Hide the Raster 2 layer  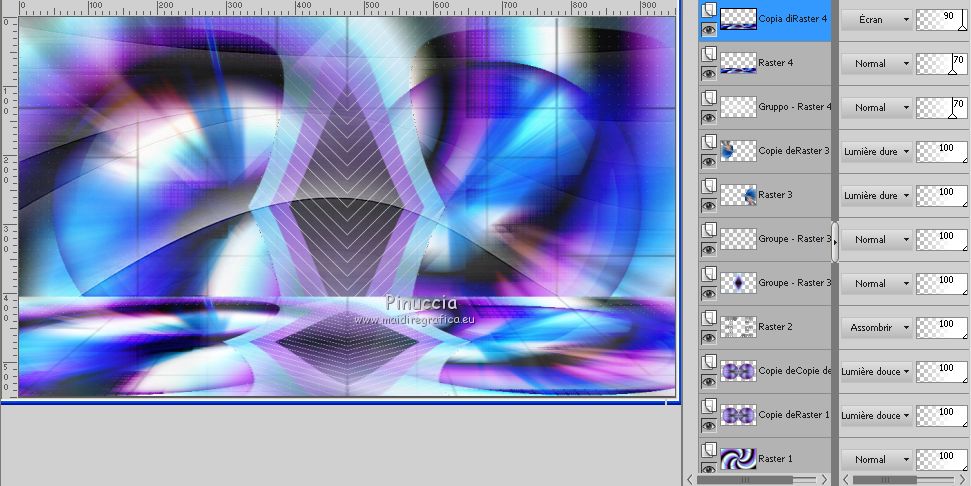[x=709, y=337]
